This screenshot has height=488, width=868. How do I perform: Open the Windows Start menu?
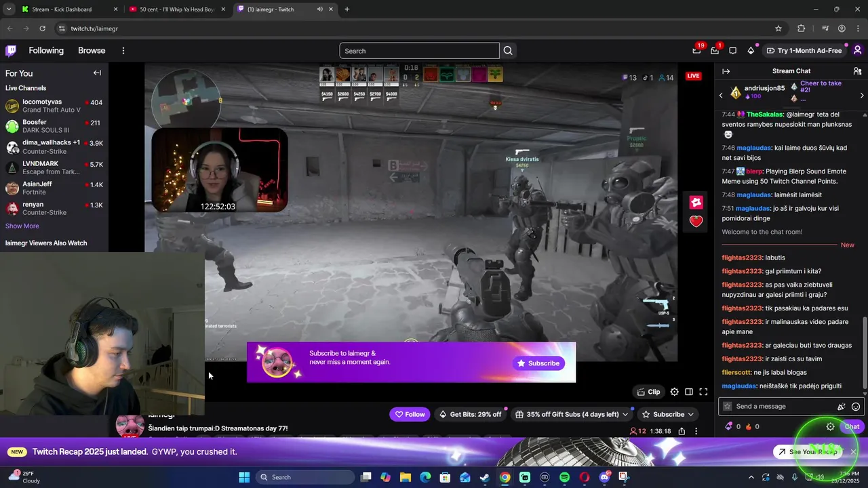coord(244,477)
